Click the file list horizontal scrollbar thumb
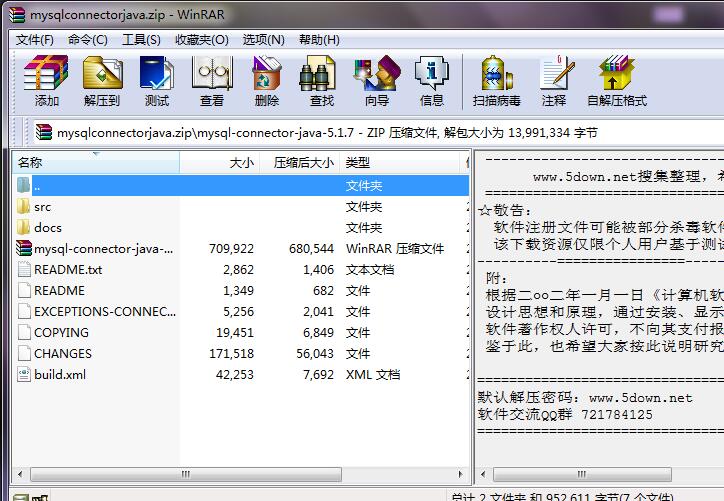 pyautogui.click(x=186, y=474)
